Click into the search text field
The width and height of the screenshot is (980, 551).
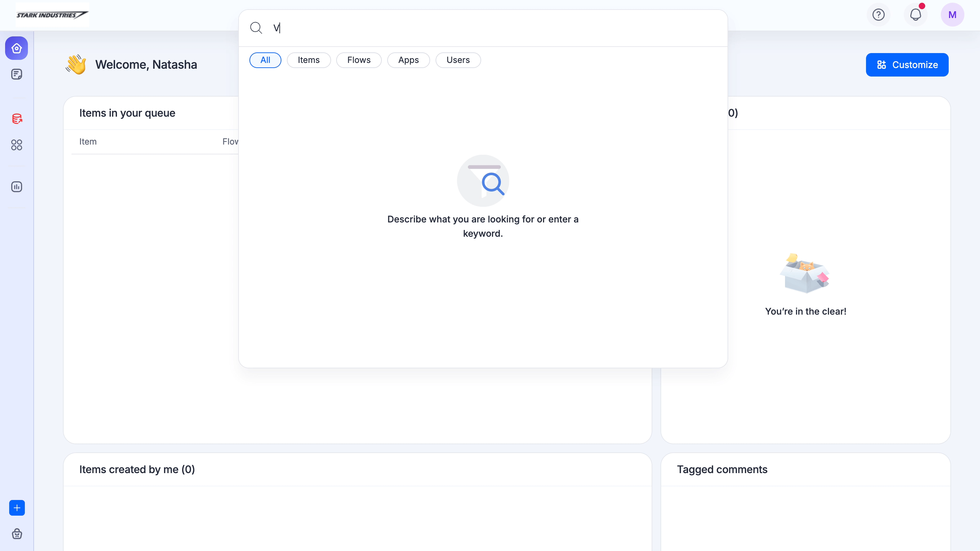tap(494, 28)
